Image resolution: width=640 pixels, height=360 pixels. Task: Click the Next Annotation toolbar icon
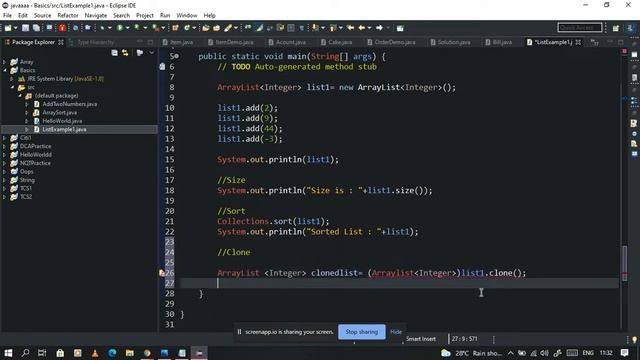pyautogui.click(x=315, y=28)
